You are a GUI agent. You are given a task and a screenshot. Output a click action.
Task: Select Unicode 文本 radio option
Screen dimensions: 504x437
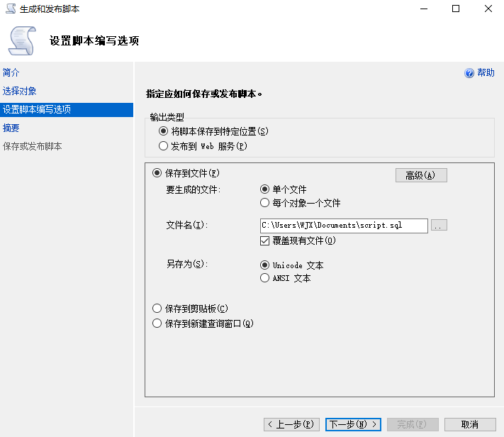[x=264, y=265]
